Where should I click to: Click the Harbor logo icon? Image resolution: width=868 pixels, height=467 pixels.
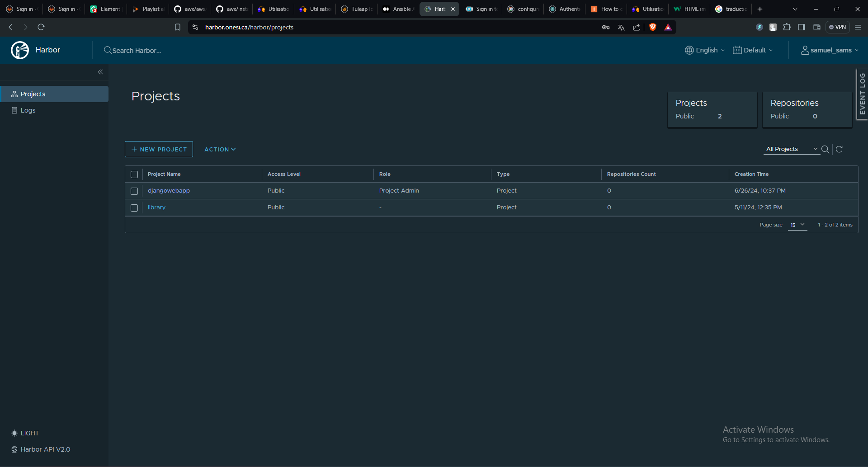[20, 50]
